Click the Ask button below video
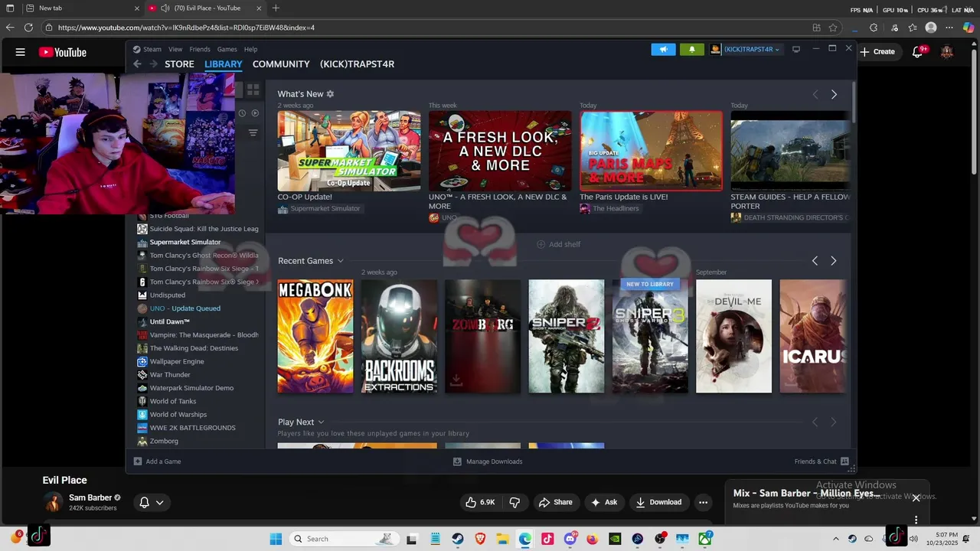This screenshot has height=551, width=980. point(604,502)
